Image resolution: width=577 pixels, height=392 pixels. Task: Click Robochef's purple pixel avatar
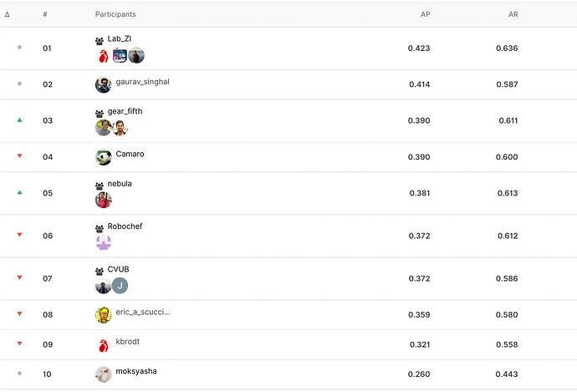[104, 243]
